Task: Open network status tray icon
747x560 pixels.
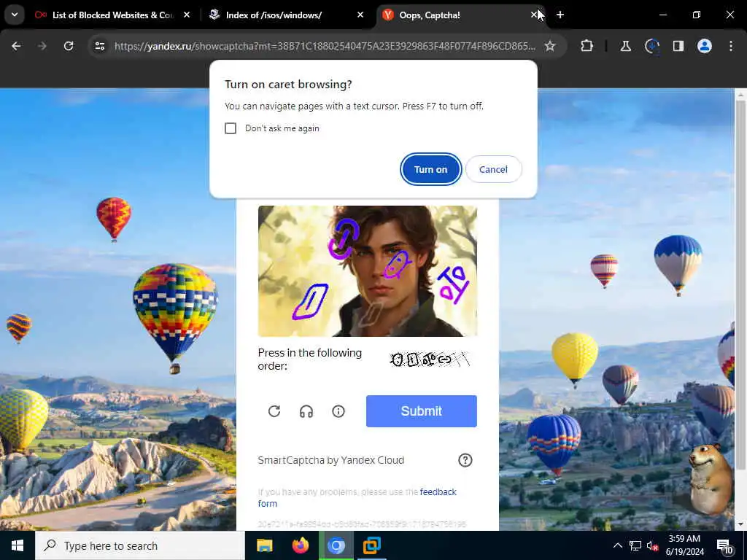Action: coord(635,545)
